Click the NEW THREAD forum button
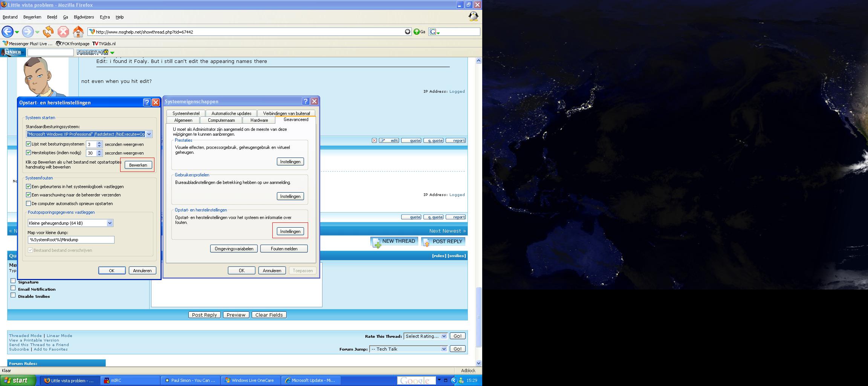This screenshot has height=386, width=868. click(x=394, y=242)
